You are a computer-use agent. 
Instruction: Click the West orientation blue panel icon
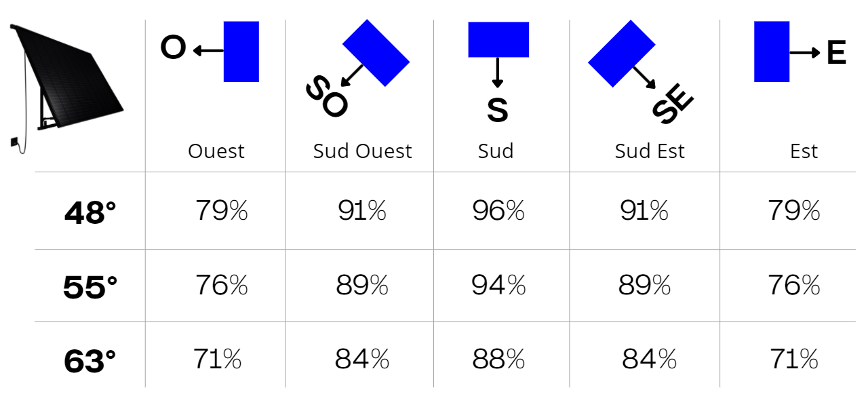point(241,52)
